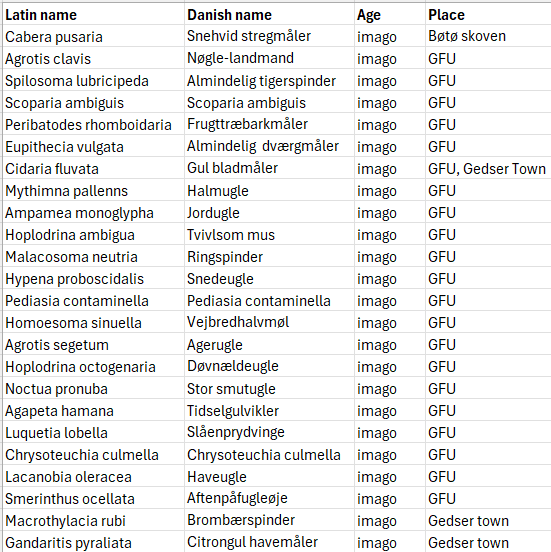Click the Age column header cell
This screenshot has height=552, width=551.
point(390,15)
